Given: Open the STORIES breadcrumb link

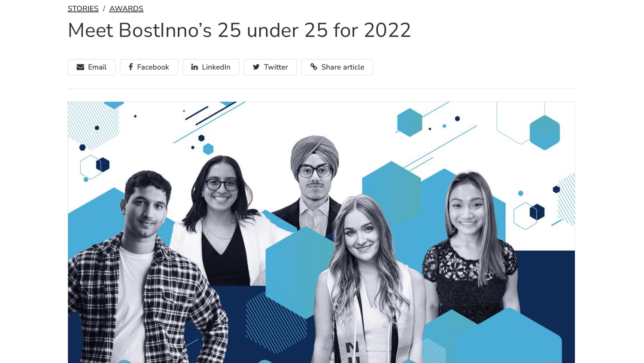Looking at the screenshot, I should 83,9.
